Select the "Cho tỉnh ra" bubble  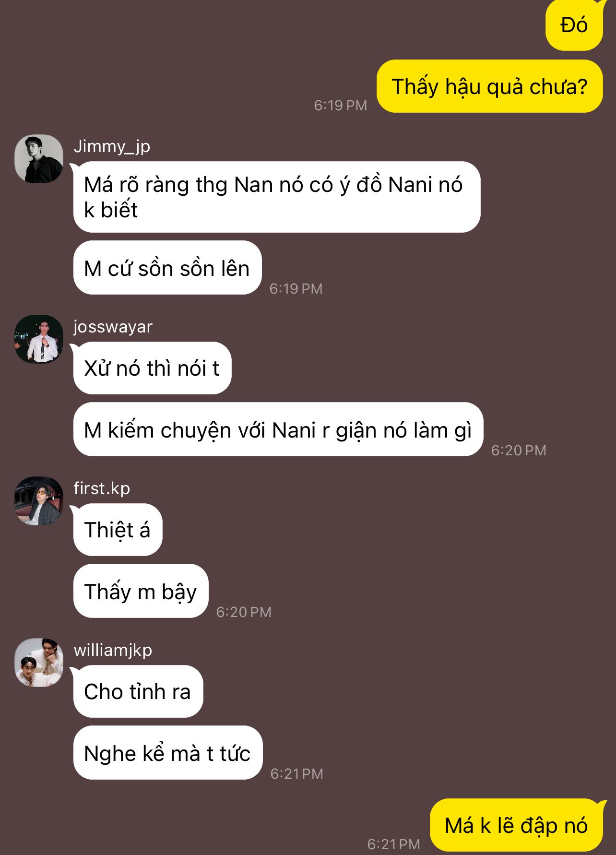tap(138, 691)
